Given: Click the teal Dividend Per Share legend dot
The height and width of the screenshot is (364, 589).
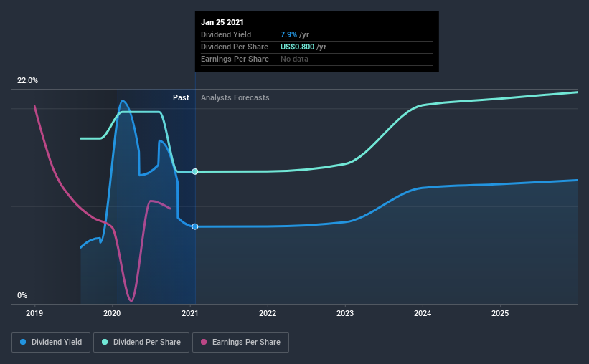Looking at the screenshot, I should (x=105, y=342).
